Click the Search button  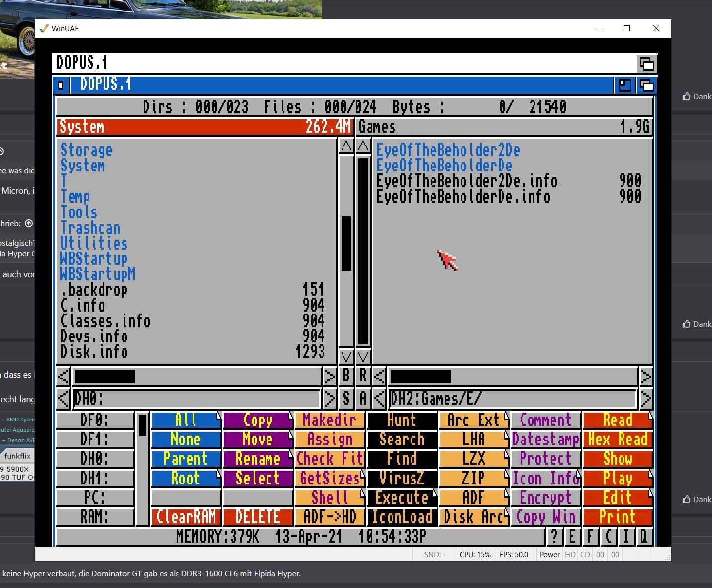click(402, 439)
